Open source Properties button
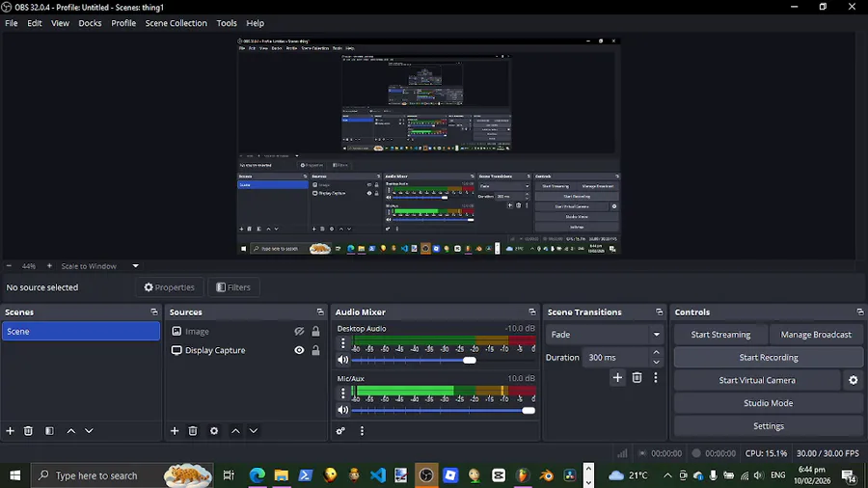 (x=170, y=287)
